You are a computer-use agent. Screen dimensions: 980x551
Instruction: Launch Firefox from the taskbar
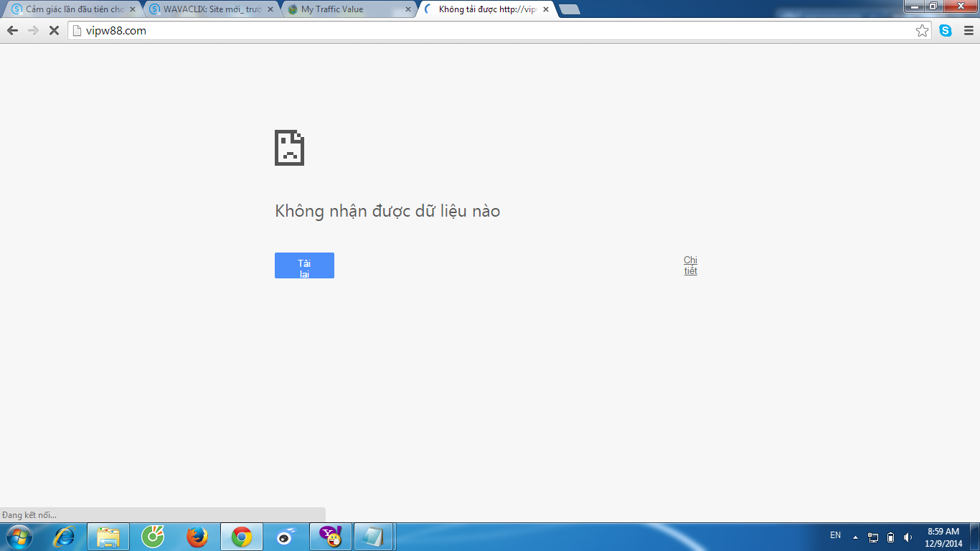pos(197,537)
